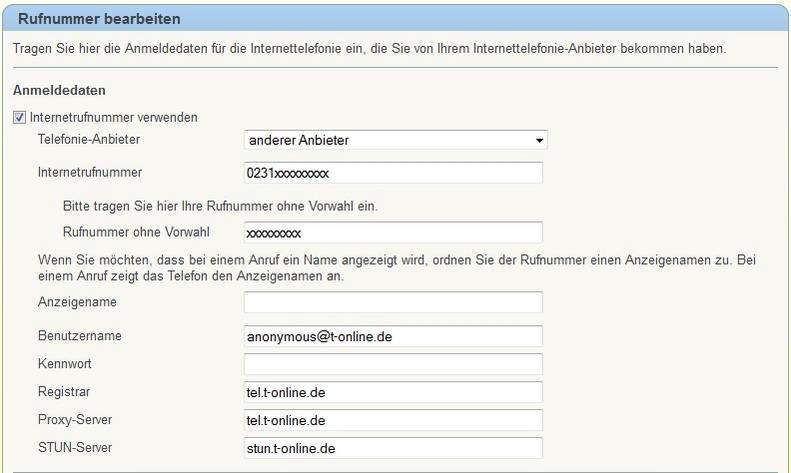Click the Benutzername label
The image size is (791, 473).
tap(80, 336)
